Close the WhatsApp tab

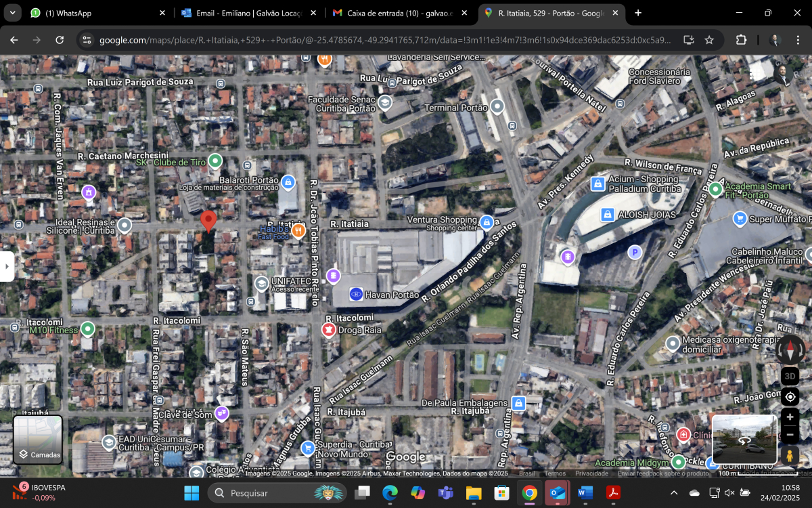tap(162, 13)
